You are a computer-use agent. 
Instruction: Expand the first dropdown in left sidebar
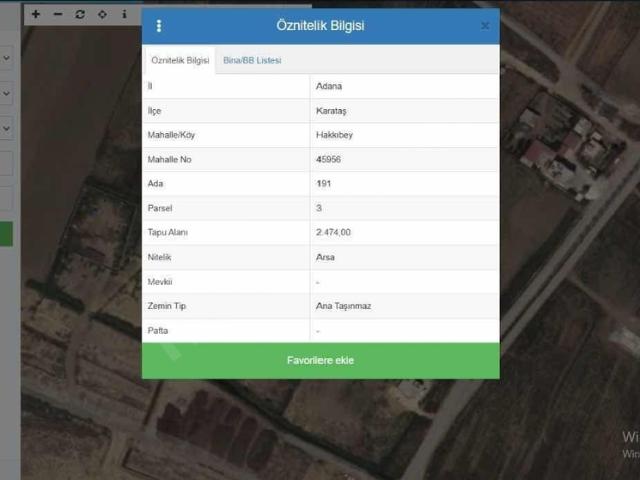pyautogui.click(x=7, y=58)
